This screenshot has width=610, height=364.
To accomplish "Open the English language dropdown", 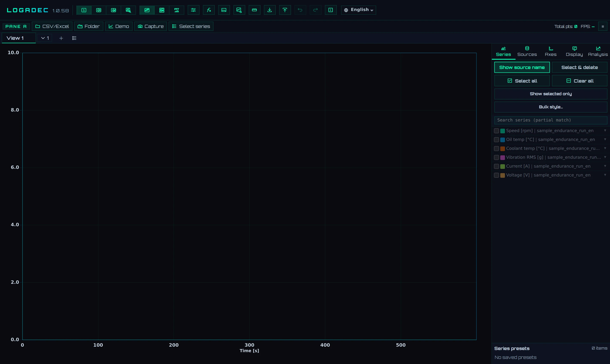I will [358, 10].
